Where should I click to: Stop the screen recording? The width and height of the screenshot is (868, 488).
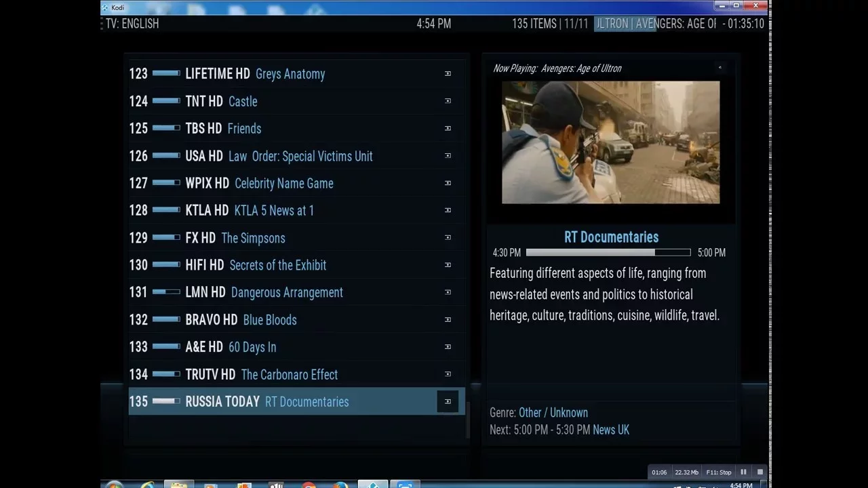[759, 472]
